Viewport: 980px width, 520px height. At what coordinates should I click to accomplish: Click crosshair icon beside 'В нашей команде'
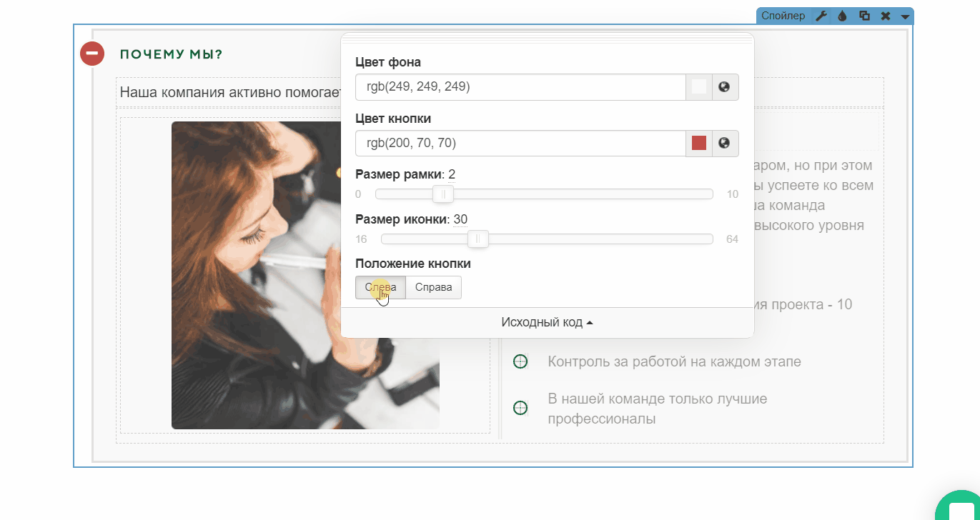(x=520, y=408)
